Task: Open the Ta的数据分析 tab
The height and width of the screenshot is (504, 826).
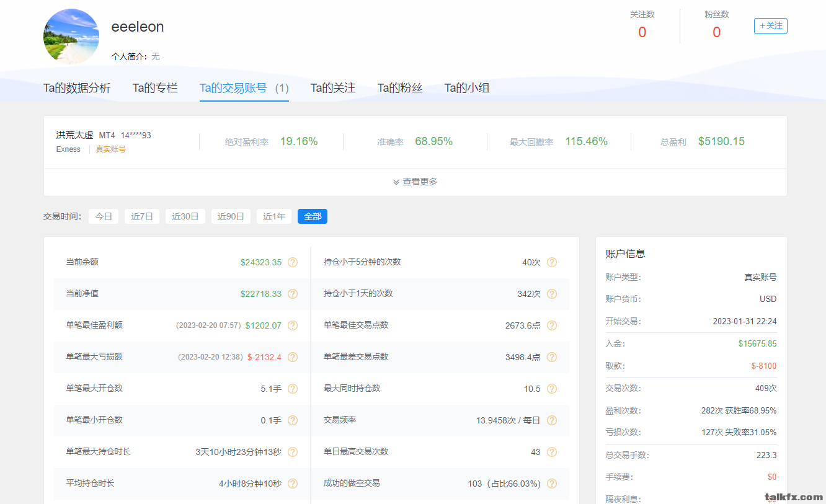Action: tap(77, 88)
